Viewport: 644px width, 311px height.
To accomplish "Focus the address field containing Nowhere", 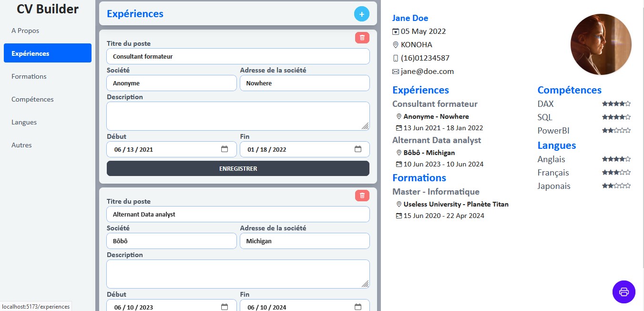I will 304,83.
